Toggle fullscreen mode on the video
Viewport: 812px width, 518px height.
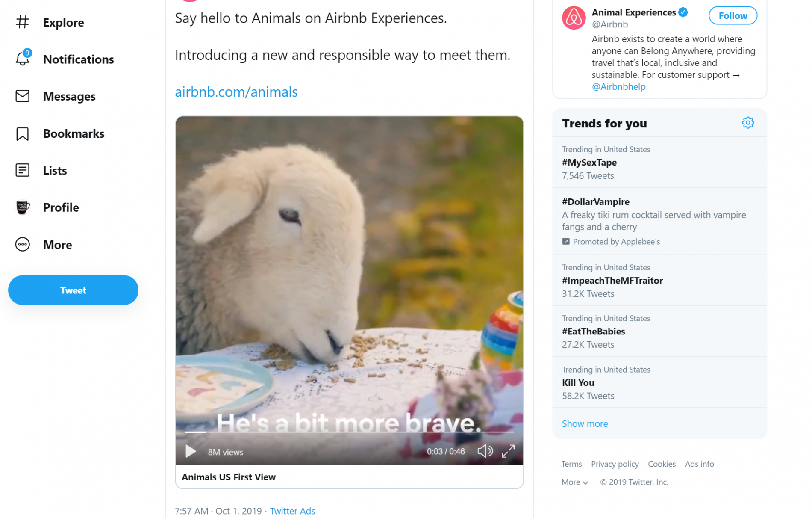508,451
